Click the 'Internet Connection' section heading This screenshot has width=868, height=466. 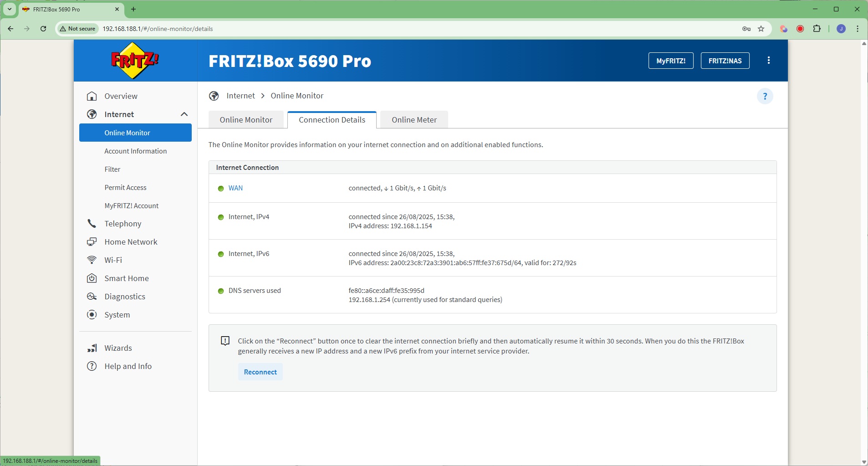[247, 168]
